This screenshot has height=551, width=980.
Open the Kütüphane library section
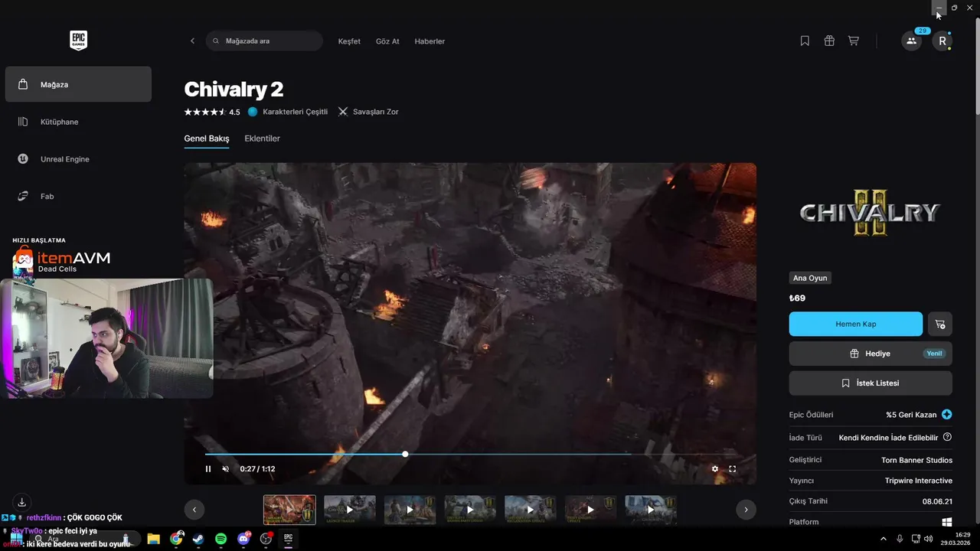78,122
